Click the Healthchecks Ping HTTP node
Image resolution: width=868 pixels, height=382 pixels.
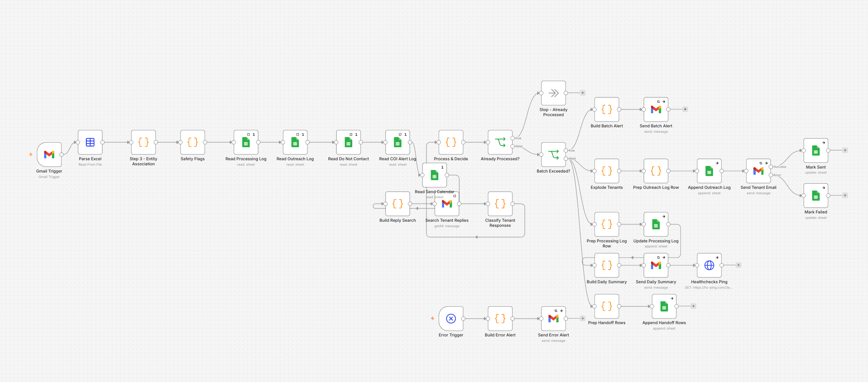click(x=709, y=265)
